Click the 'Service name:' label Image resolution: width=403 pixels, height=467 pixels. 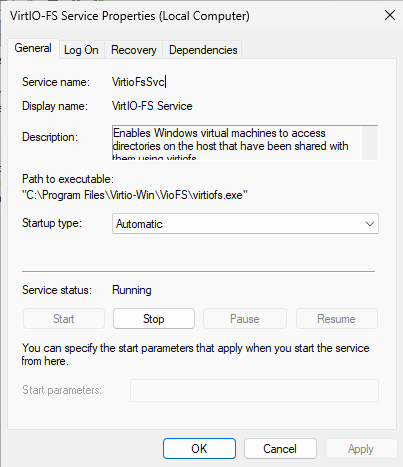56,82
